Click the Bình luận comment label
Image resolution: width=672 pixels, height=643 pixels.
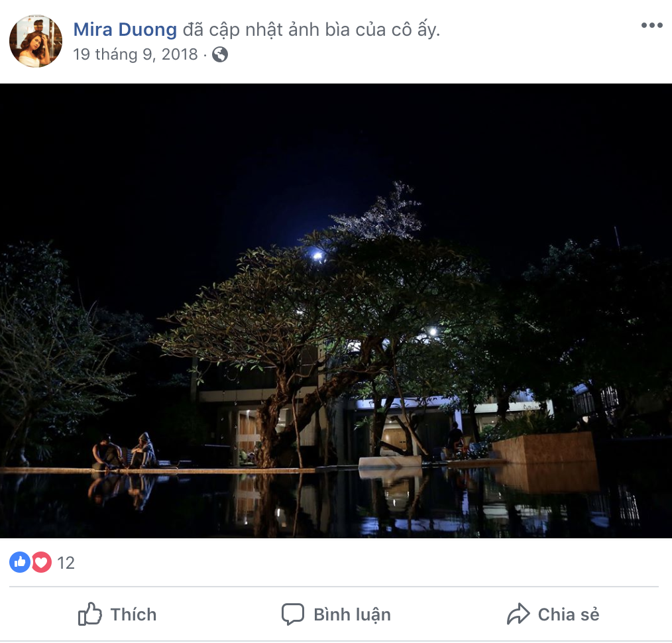tap(353, 614)
